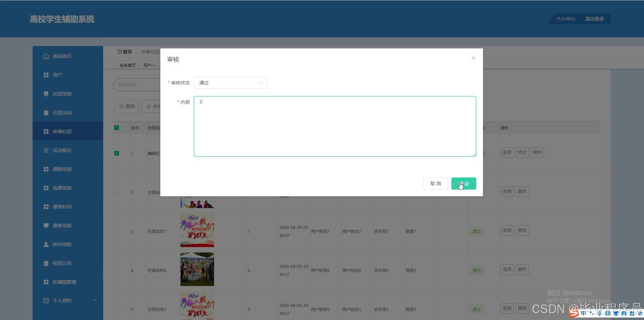Click the 社团名称 search field

[x=137, y=85]
